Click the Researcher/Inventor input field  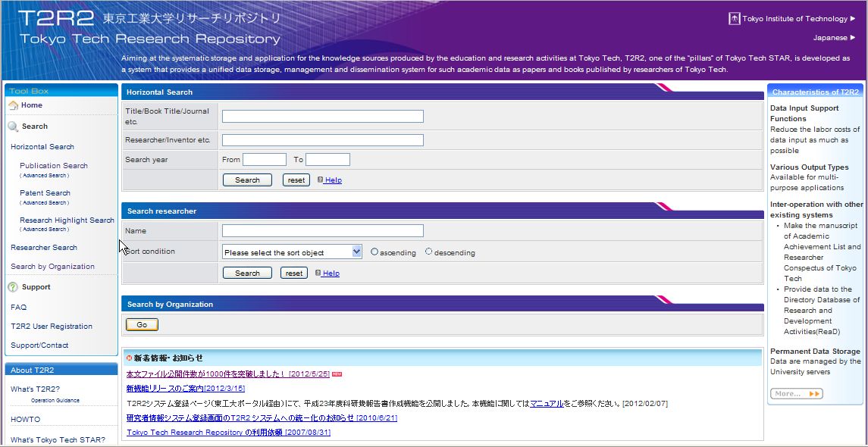coord(323,140)
